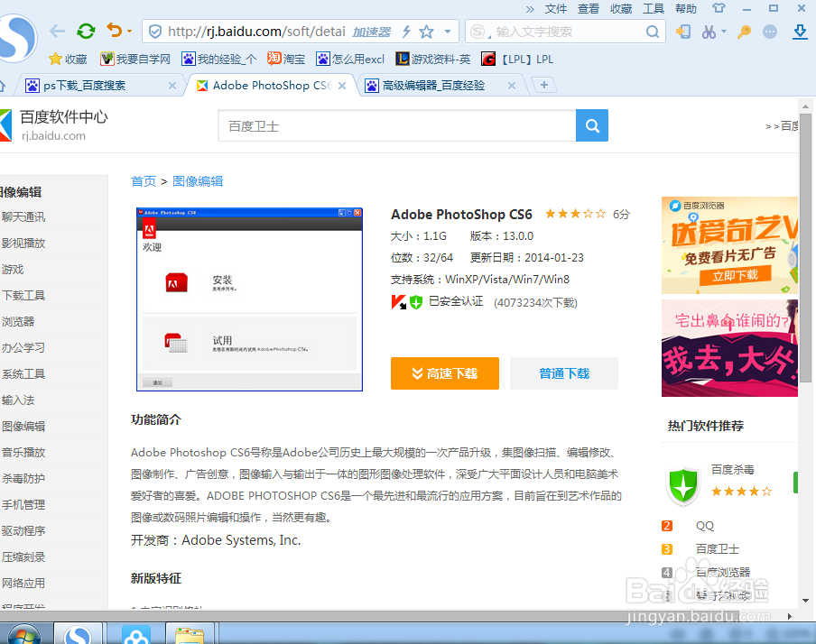Click the browser back arrow
This screenshot has height=644, width=816.
point(57,32)
